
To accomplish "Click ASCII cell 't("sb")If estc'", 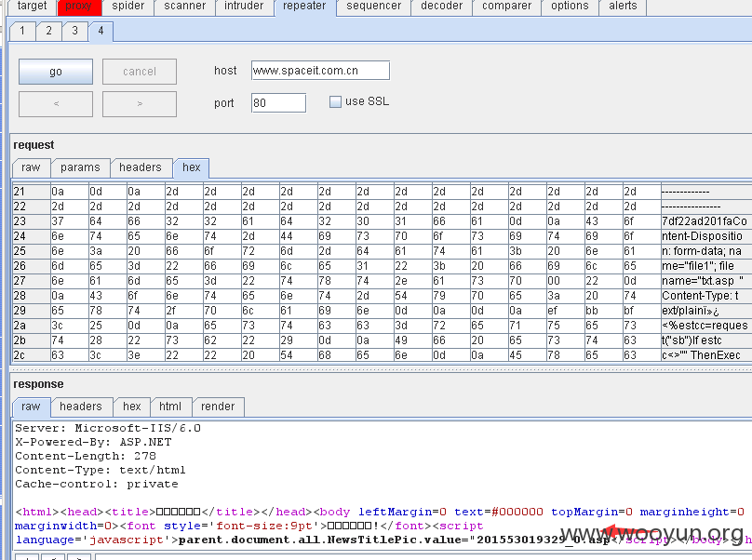I will click(706, 340).
